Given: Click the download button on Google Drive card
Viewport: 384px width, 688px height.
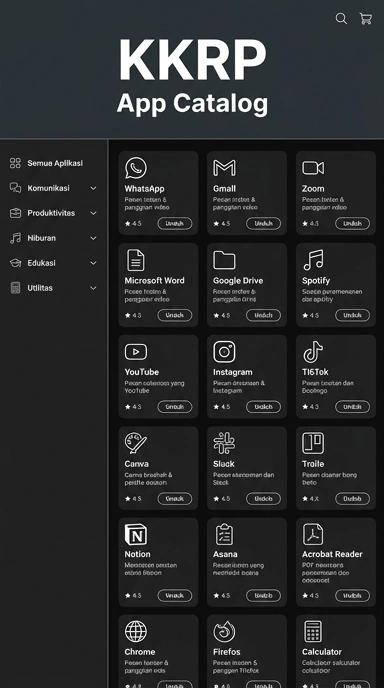Looking at the screenshot, I should point(263,315).
